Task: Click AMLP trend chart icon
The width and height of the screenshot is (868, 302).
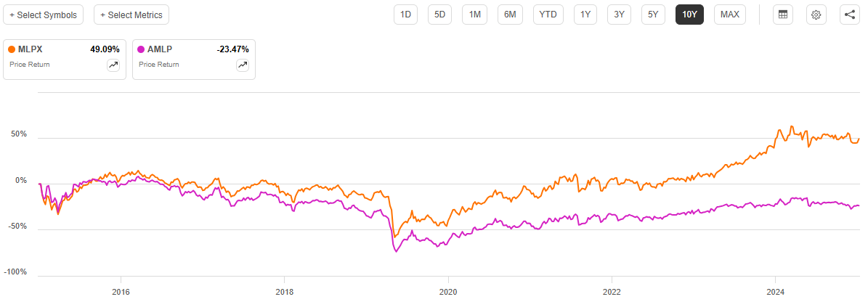Action: 243,65
